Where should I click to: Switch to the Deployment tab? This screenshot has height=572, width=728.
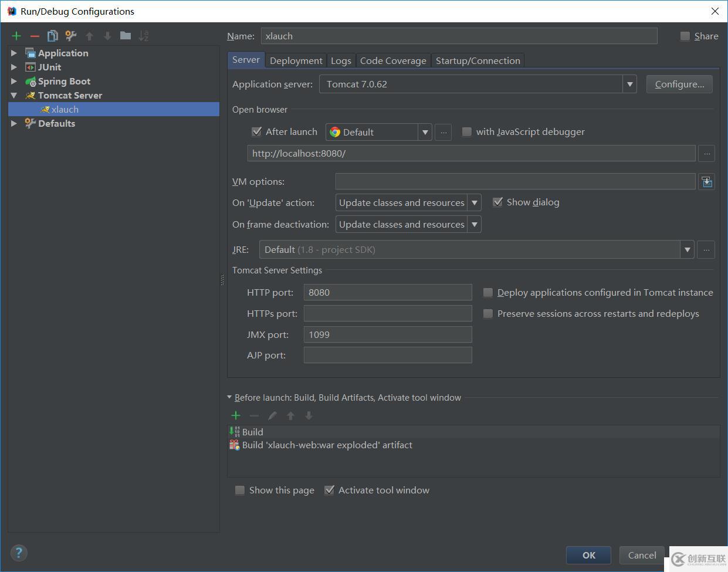click(x=296, y=60)
